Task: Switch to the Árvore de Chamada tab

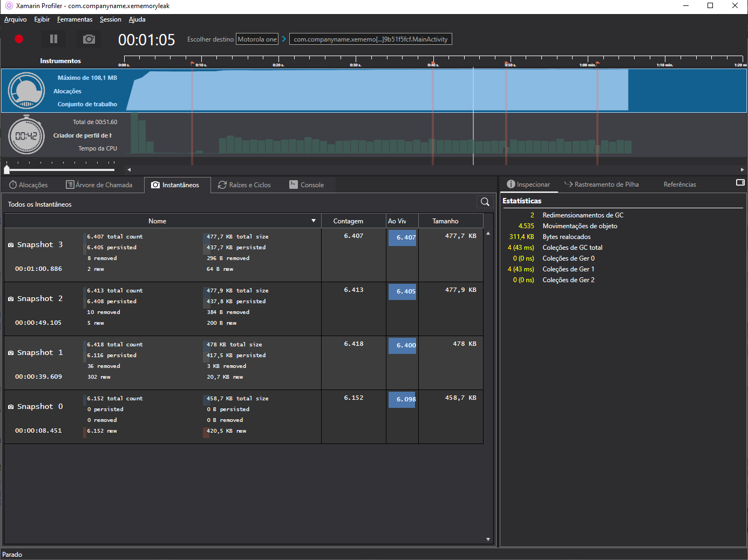Action: tap(100, 185)
